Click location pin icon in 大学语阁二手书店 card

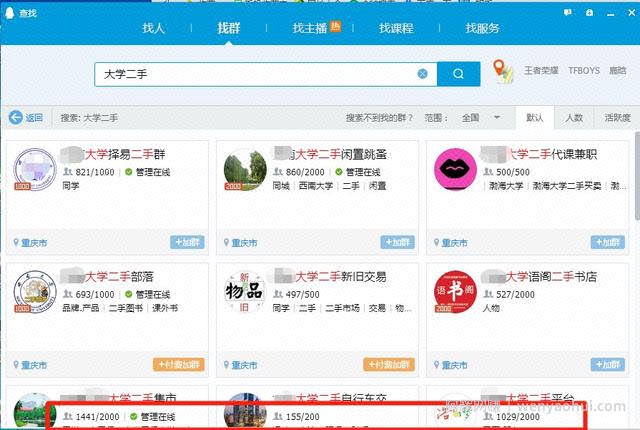click(436, 365)
